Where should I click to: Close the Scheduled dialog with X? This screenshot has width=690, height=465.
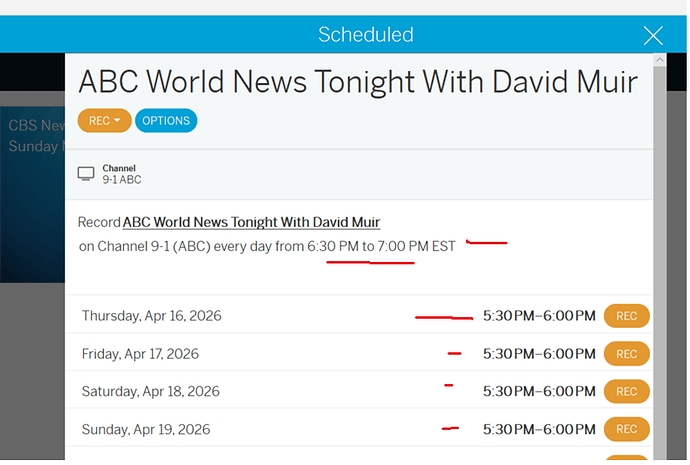coord(653,35)
